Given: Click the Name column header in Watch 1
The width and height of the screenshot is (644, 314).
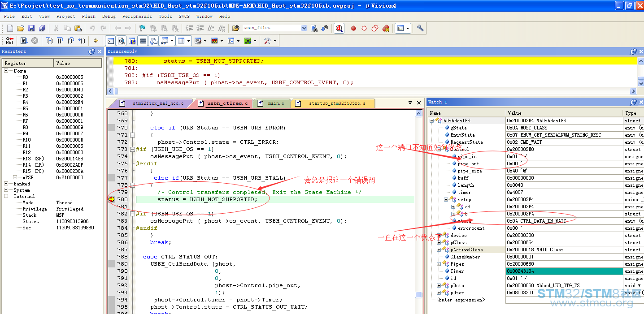Looking at the screenshot, I should point(466,113).
